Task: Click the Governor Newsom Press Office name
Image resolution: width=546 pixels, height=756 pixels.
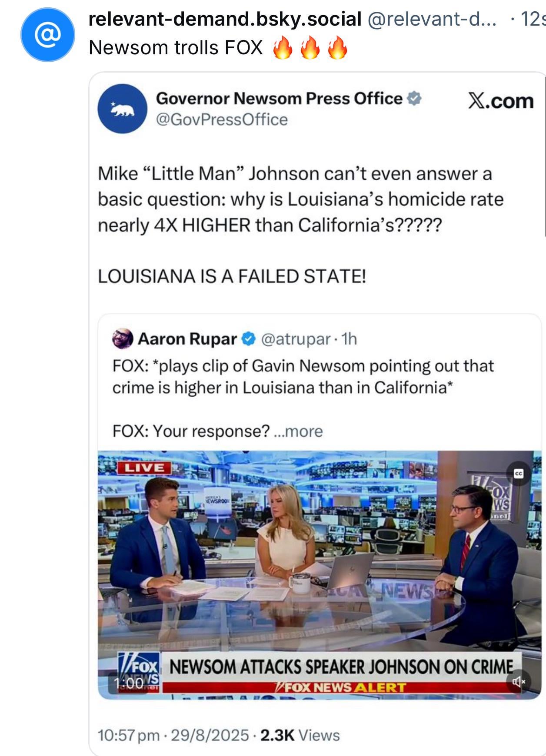Action: [x=279, y=99]
